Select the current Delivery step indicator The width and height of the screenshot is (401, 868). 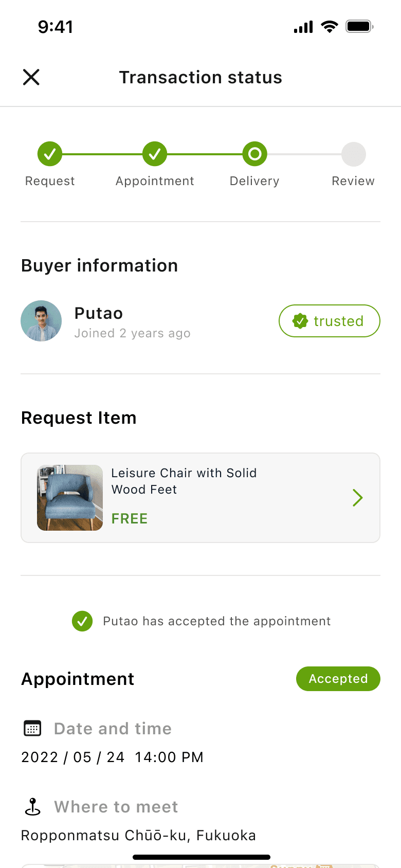pos(254,154)
